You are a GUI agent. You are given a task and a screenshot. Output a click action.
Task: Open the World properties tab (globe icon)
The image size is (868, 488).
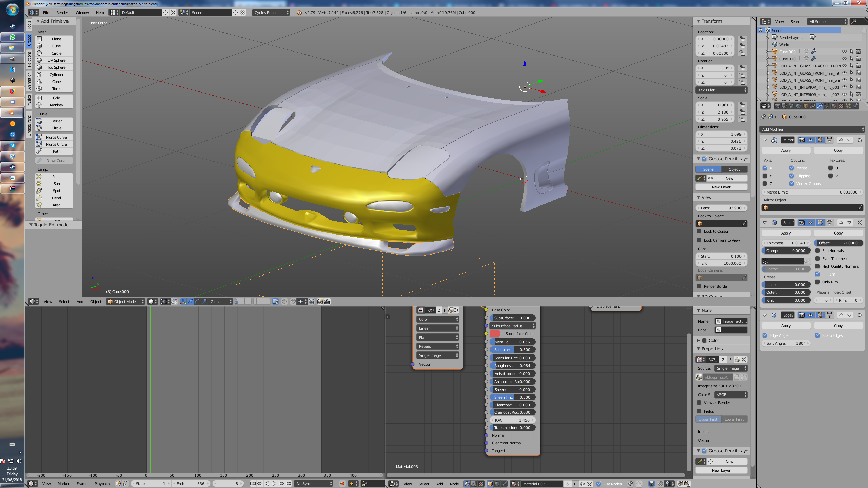coord(798,106)
